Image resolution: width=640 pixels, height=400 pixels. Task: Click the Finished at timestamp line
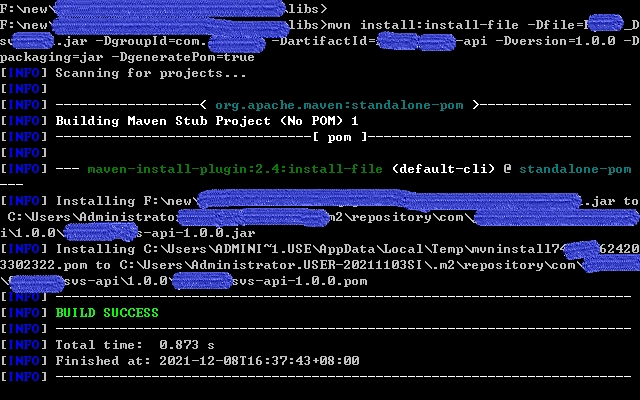(x=207, y=360)
